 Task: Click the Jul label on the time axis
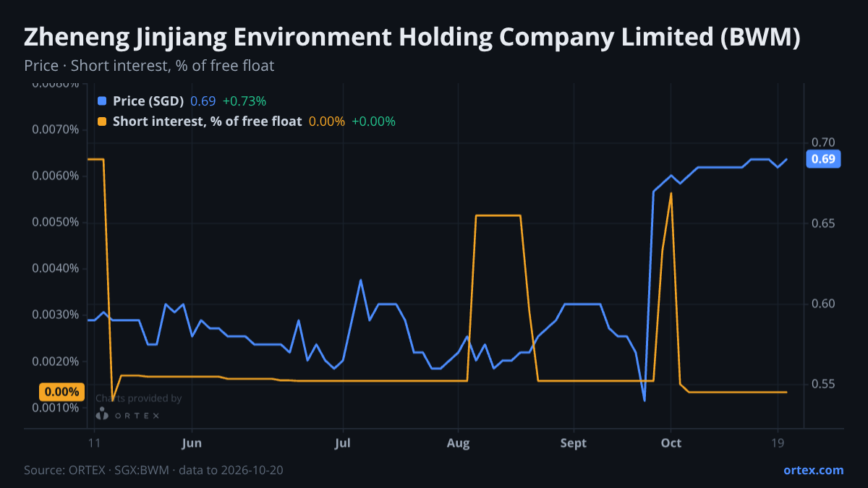coord(344,442)
